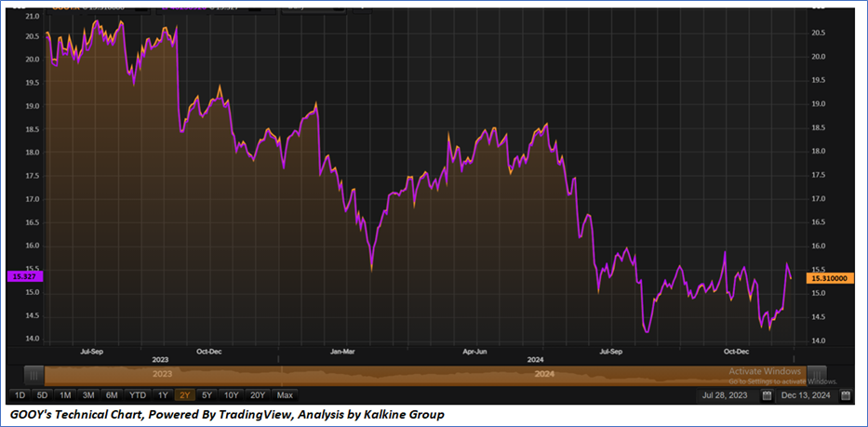Switch chart range to 3M
The width and height of the screenshot is (868, 427).
click(x=88, y=395)
